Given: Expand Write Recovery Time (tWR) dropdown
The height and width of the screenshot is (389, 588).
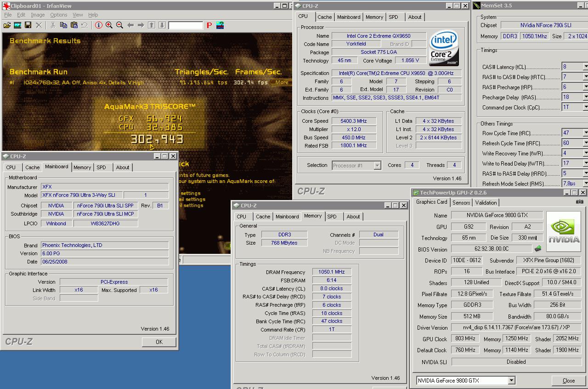Looking at the screenshot, I should click(x=585, y=153).
